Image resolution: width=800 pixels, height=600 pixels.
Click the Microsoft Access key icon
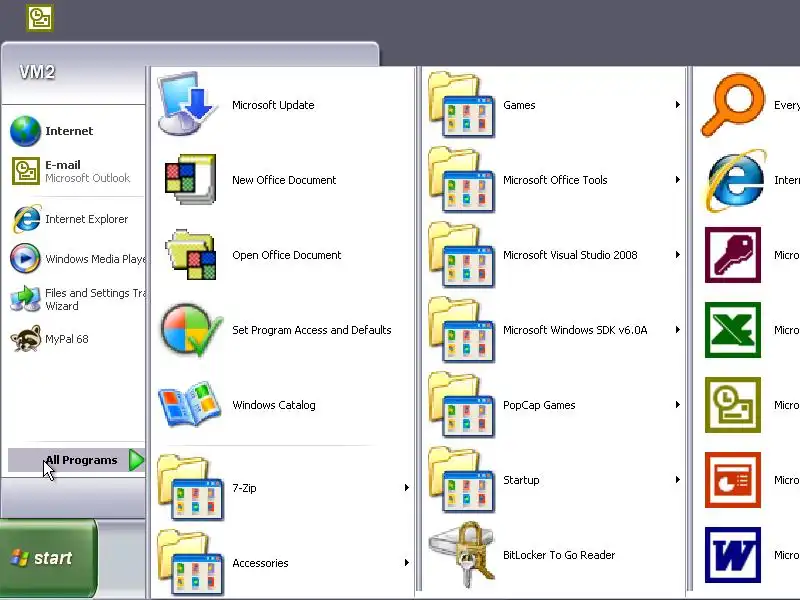pyautogui.click(x=733, y=255)
